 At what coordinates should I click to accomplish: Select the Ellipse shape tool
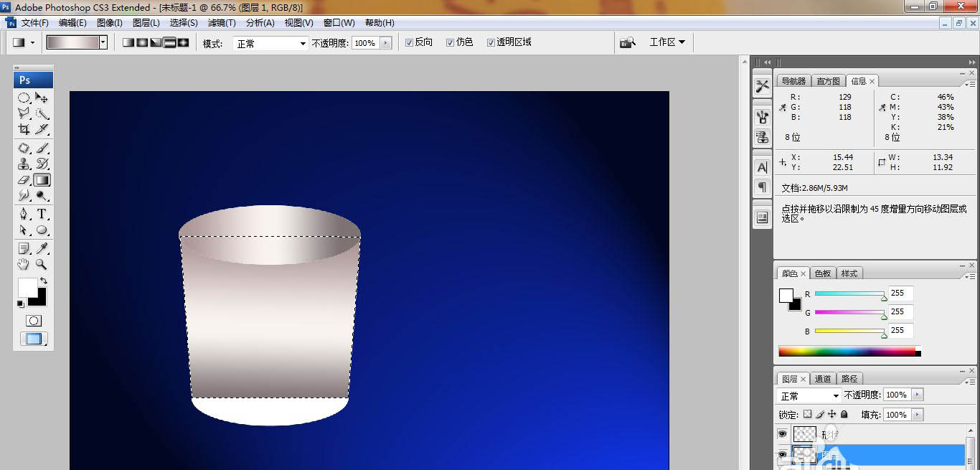tap(42, 230)
